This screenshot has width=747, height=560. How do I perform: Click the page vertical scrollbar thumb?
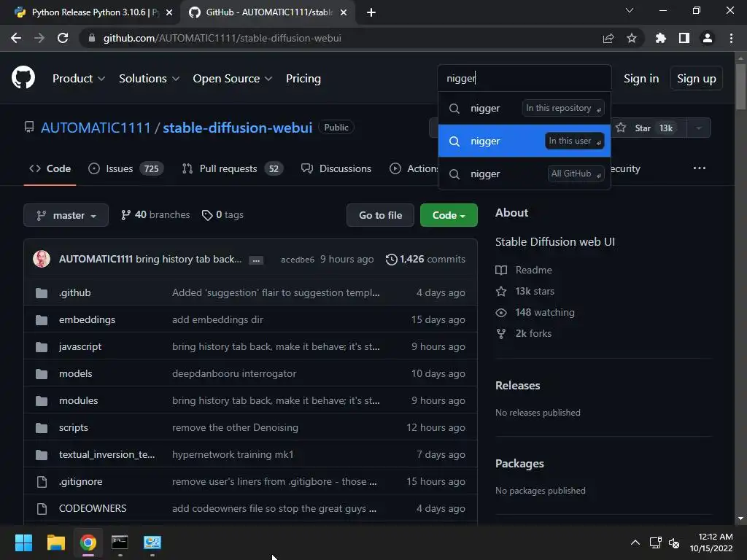pyautogui.click(x=740, y=87)
